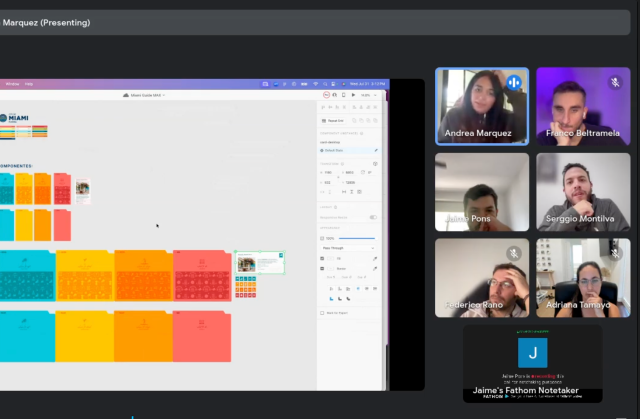Open the Miami Guide MAX document title dropdown
Screen dimensions: 640x419
click(144, 95)
